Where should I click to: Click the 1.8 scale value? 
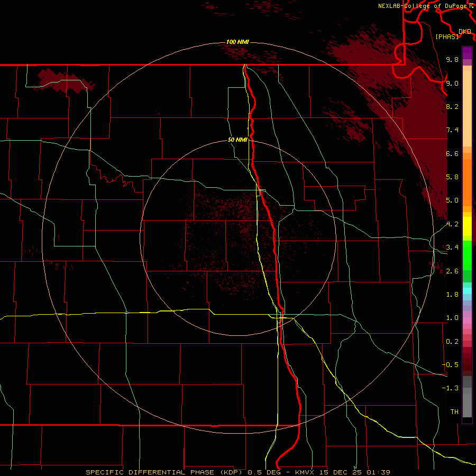pyautogui.click(x=452, y=295)
